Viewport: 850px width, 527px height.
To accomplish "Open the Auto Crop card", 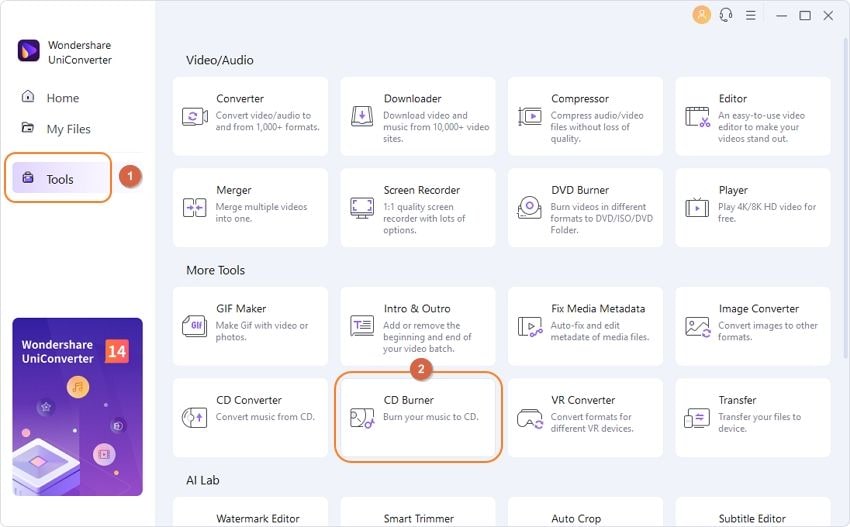I will pos(585,512).
